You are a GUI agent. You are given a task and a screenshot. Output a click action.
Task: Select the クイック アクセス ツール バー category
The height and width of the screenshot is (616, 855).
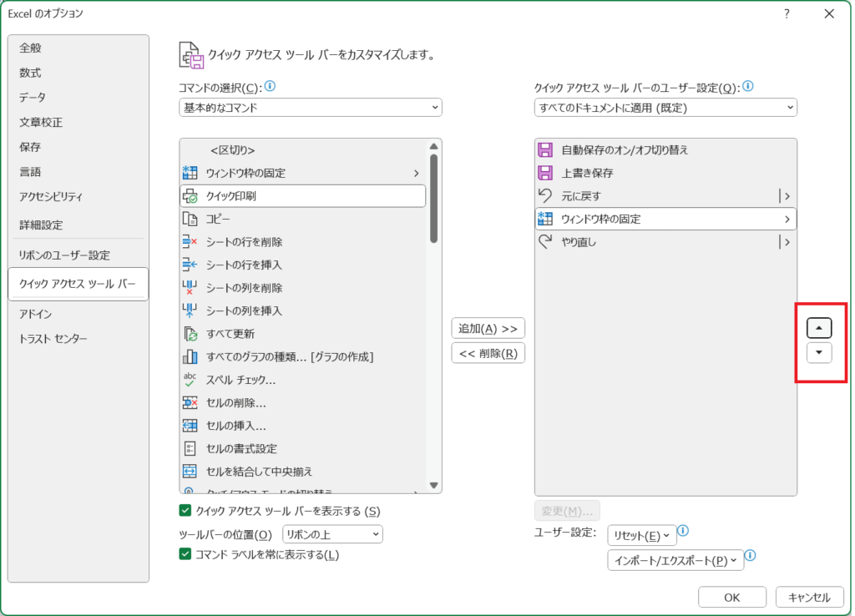78,284
